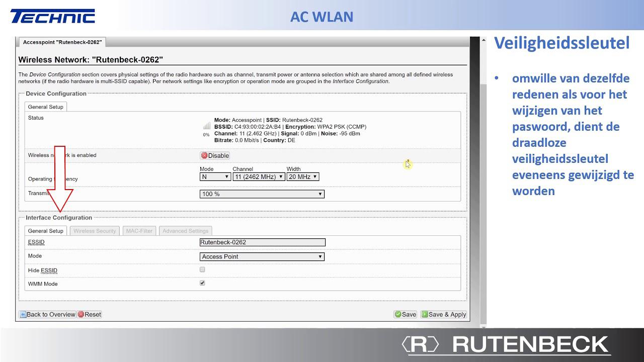Click the Device Configuration section label

[56, 94]
